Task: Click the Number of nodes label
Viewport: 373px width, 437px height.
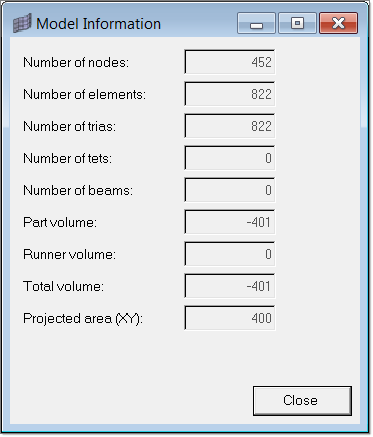Action: [x=76, y=62]
